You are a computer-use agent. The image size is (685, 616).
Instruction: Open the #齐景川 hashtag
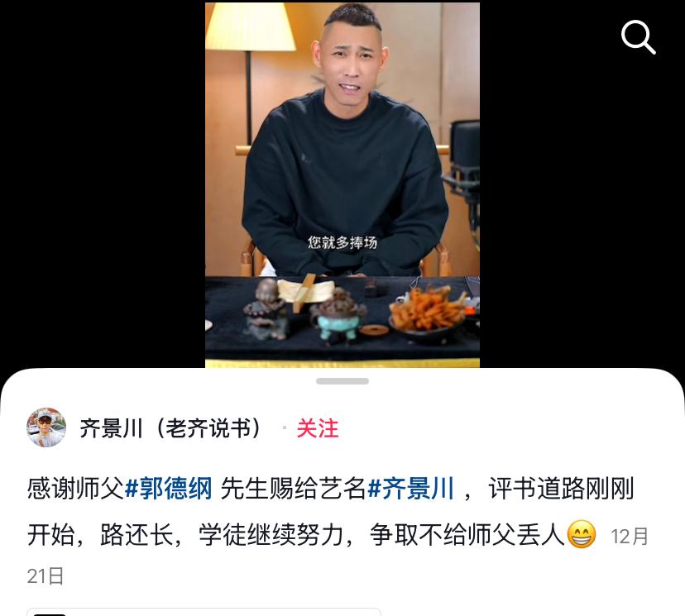[x=410, y=488]
